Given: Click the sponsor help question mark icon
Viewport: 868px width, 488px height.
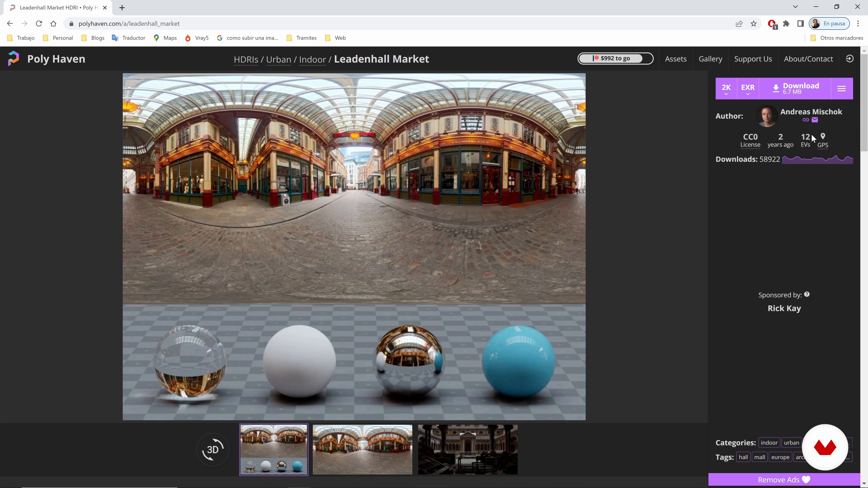Looking at the screenshot, I should tap(807, 294).
